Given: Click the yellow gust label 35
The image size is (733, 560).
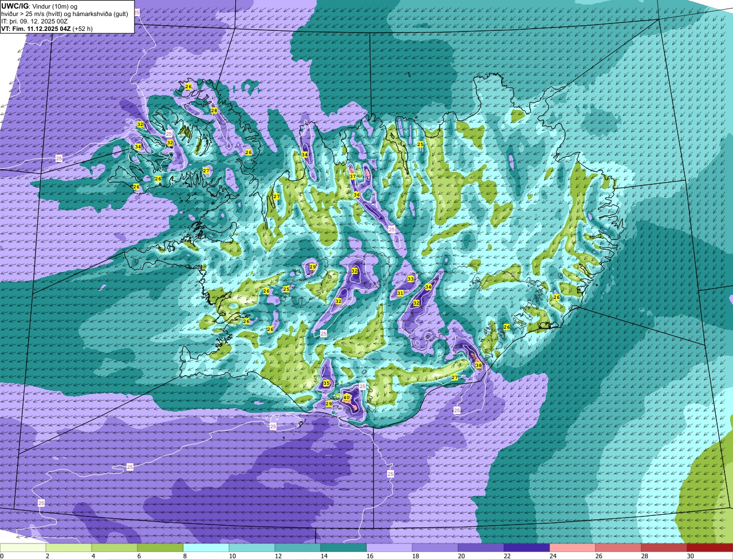Looking at the screenshot, I should tap(326, 383).
